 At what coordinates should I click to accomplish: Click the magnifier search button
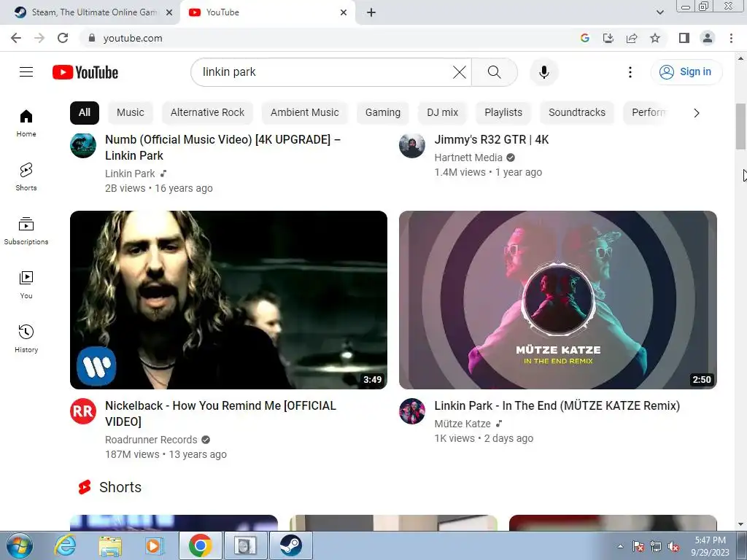tap(495, 72)
